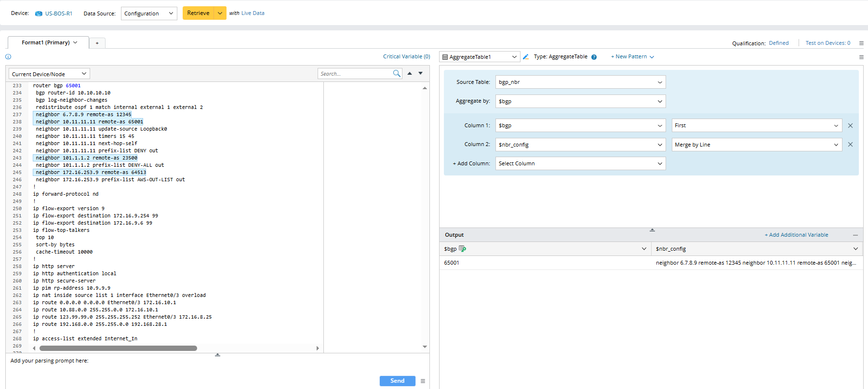
Task: Click the $bgp output table icon
Action: coord(463,249)
